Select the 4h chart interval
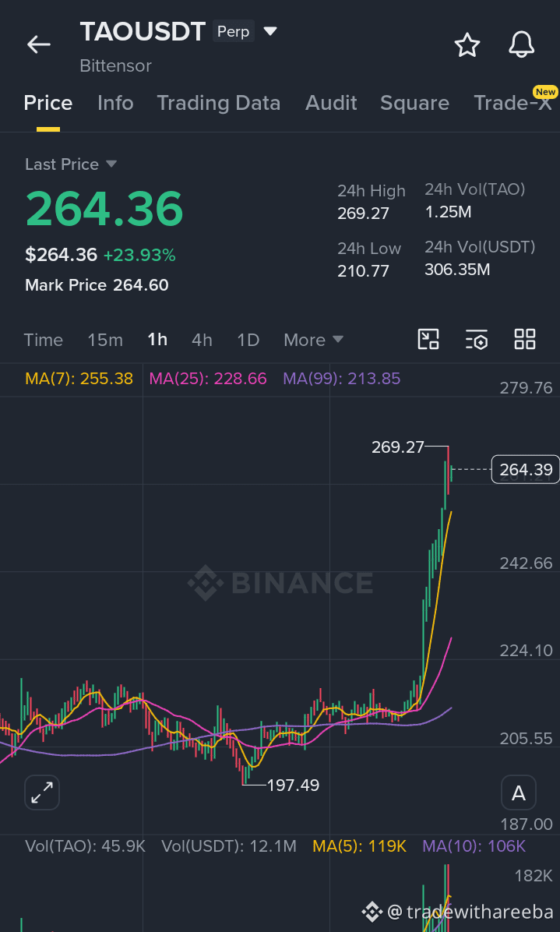The width and height of the screenshot is (560, 932). click(x=202, y=340)
